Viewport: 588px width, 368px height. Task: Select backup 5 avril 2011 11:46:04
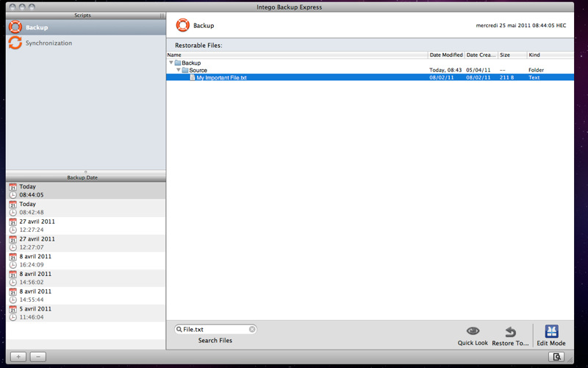coord(85,313)
